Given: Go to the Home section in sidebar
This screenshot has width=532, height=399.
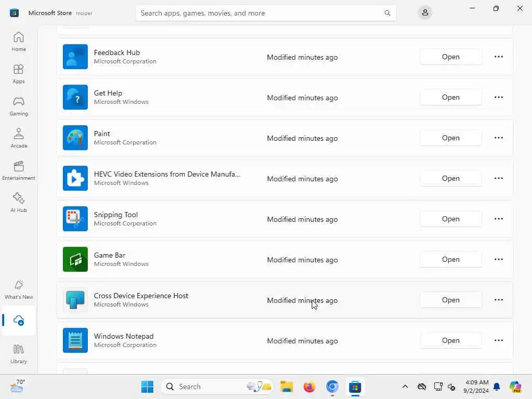Looking at the screenshot, I should pos(19,42).
